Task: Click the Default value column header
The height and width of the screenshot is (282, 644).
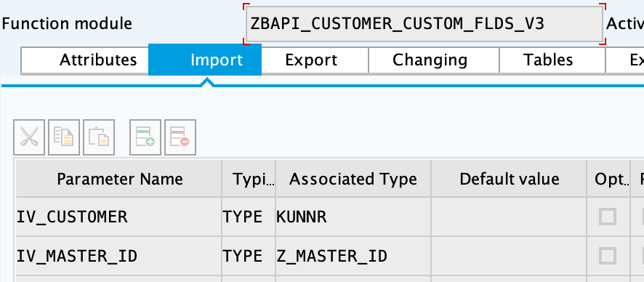Action: (509, 179)
